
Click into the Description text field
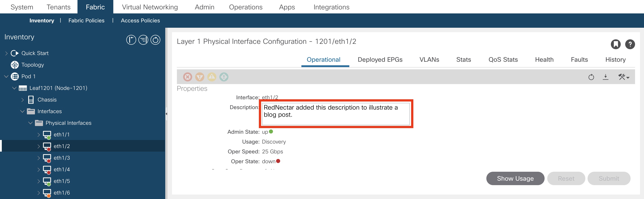[335, 114]
